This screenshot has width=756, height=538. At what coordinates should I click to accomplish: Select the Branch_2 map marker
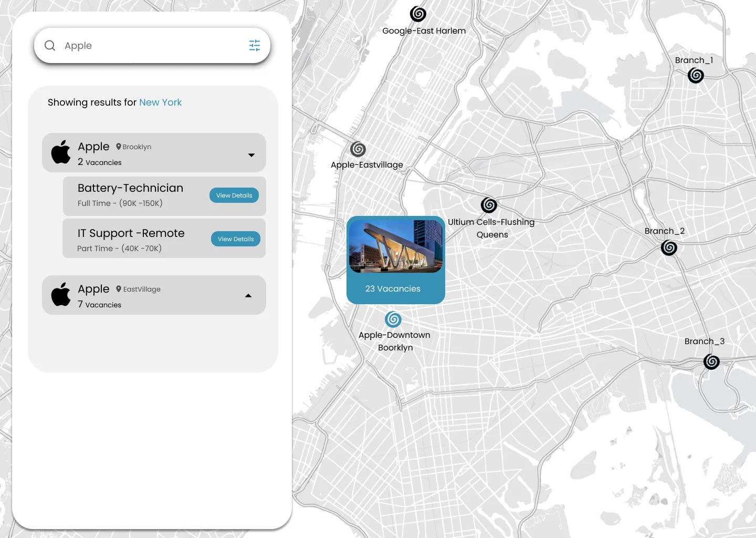[669, 247]
